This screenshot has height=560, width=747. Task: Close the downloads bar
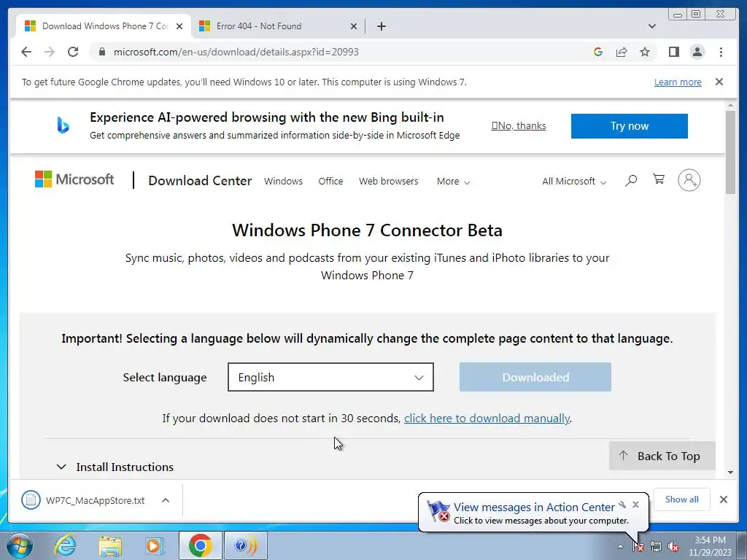723,499
